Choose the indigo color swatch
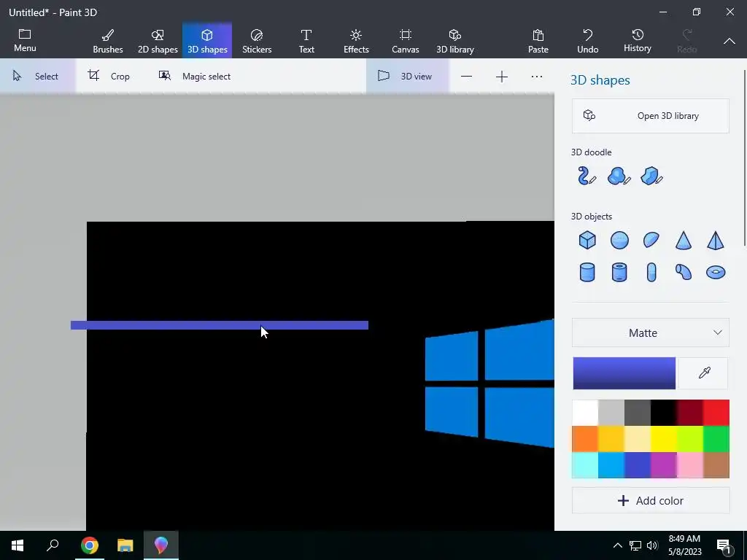747x560 pixels. tap(638, 464)
